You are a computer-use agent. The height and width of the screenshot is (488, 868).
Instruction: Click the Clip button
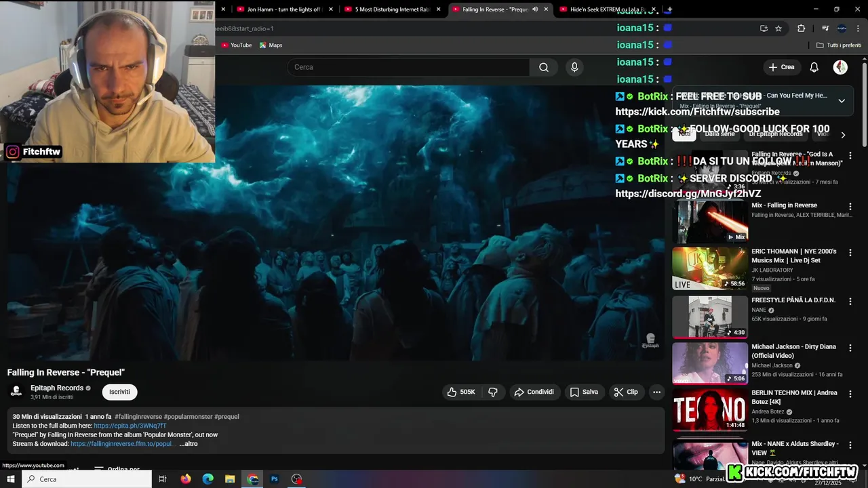626,392
